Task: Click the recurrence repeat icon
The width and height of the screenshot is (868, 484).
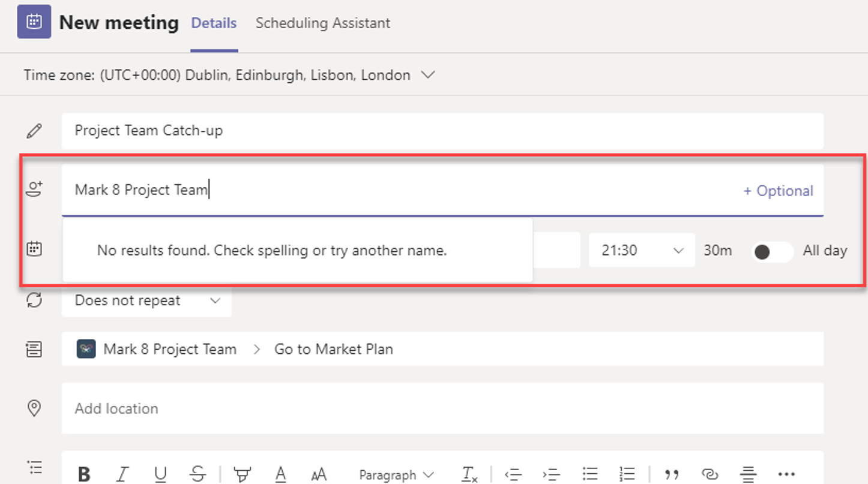Action: [x=34, y=300]
